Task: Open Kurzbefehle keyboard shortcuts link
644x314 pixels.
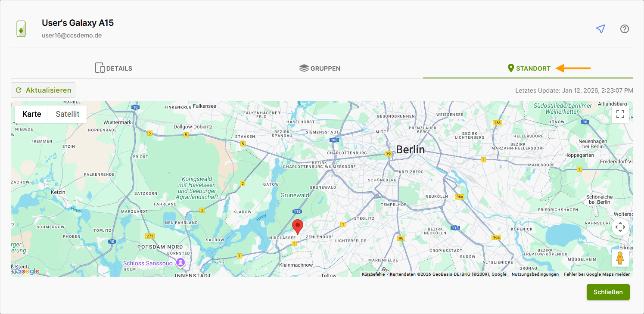Action: tap(373, 274)
